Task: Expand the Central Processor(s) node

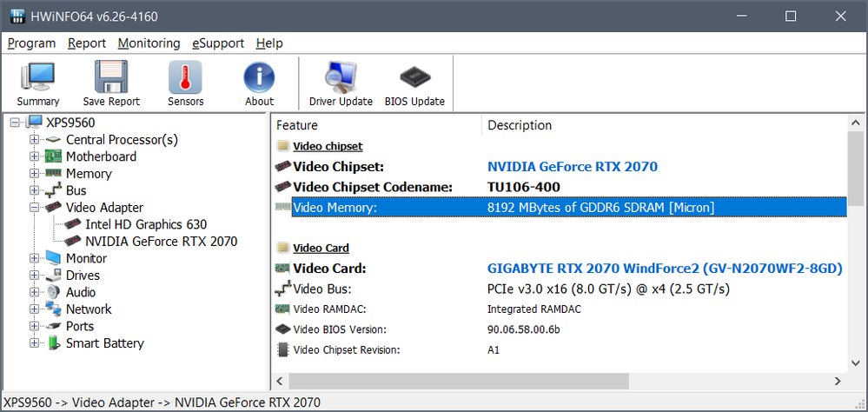Action: pyautogui.click(x=35, y=140)
